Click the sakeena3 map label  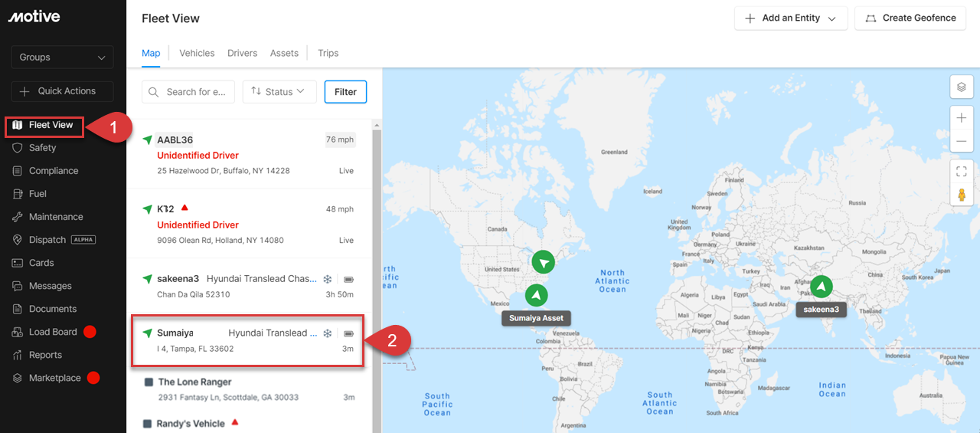point(821,310)
